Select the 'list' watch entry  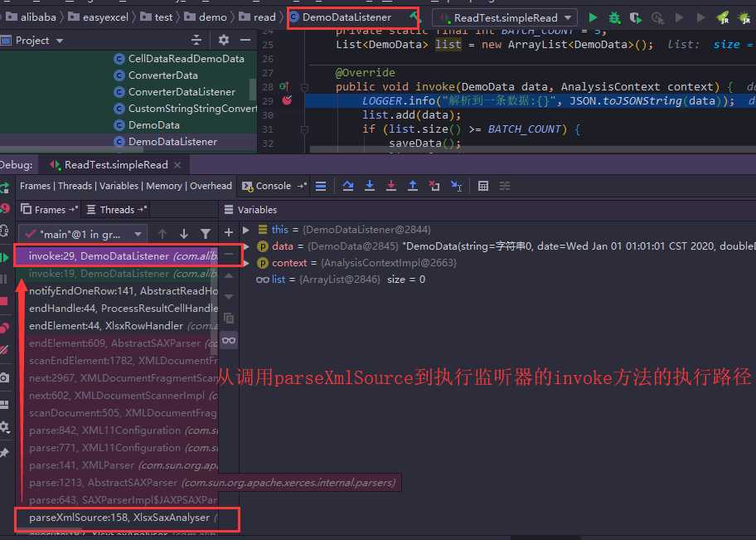(x=341, y=280)
